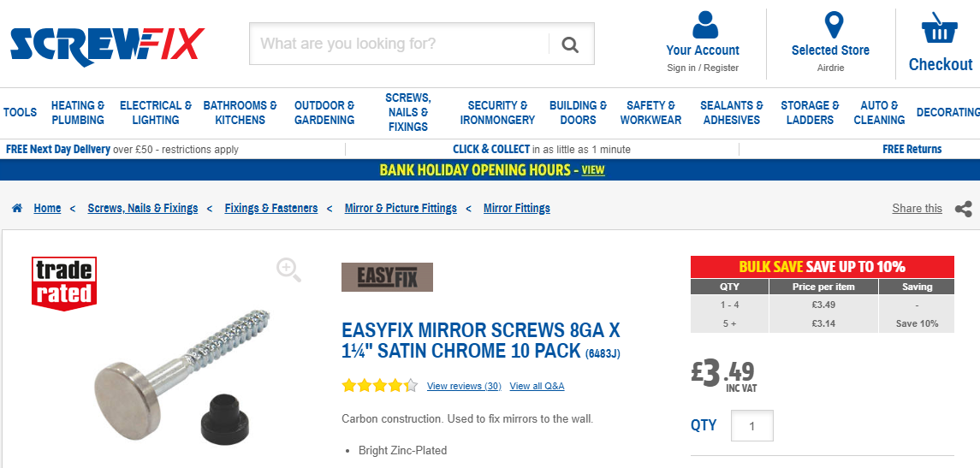The height and width of the screenshot is (468, 980).
Task: Open View all Q&A link
Action: click(537, 386)
